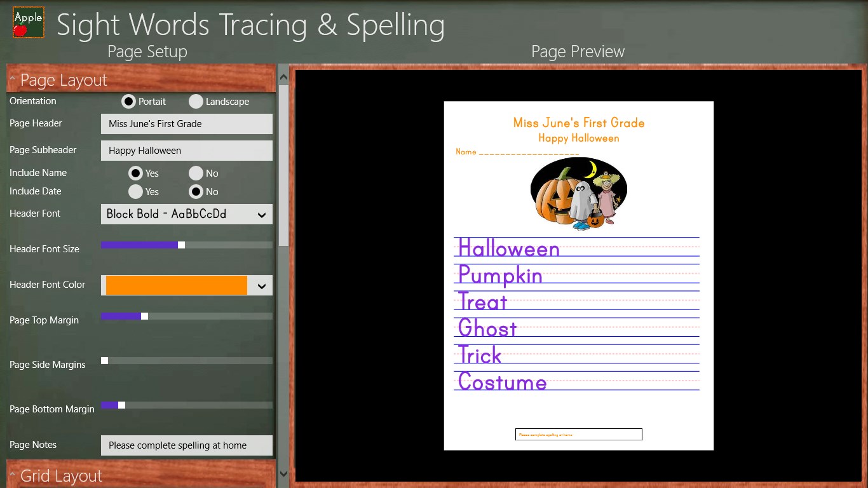
Task: Open the Header Font dropdown
Action: [x=186, y=214]
